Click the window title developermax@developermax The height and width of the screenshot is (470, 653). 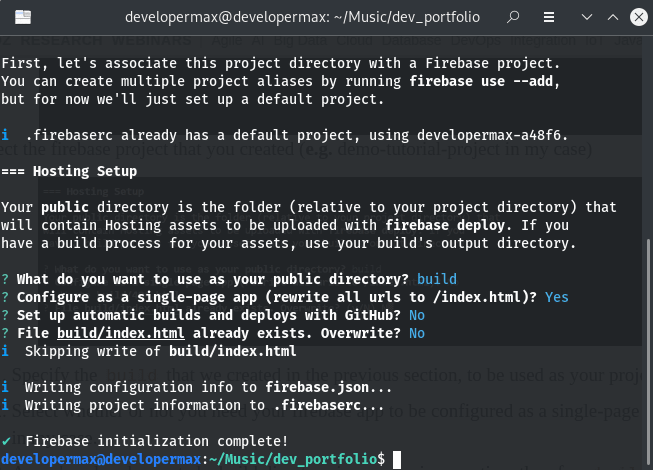(x=302, y=17)
